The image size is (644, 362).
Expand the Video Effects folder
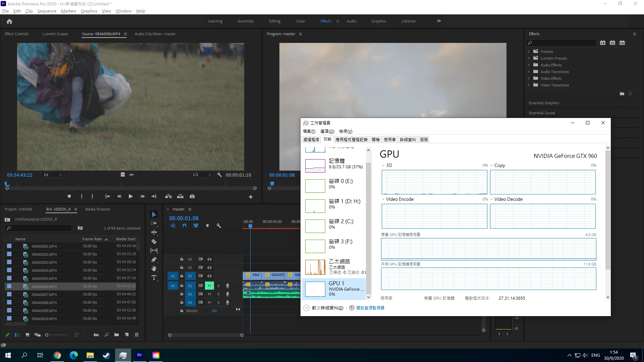click(x=529, y=78)
